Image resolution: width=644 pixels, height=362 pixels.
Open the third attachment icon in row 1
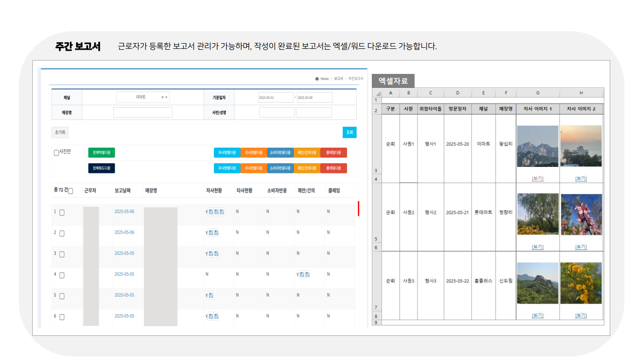pos(222,211)
